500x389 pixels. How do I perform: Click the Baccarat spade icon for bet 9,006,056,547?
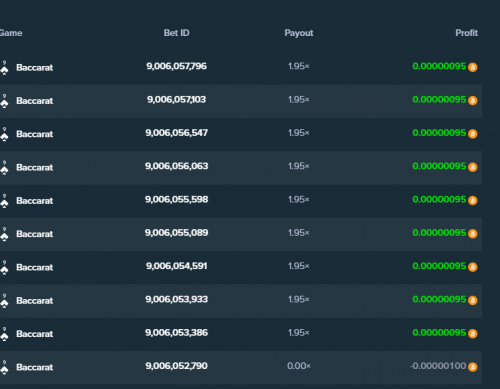4,134
